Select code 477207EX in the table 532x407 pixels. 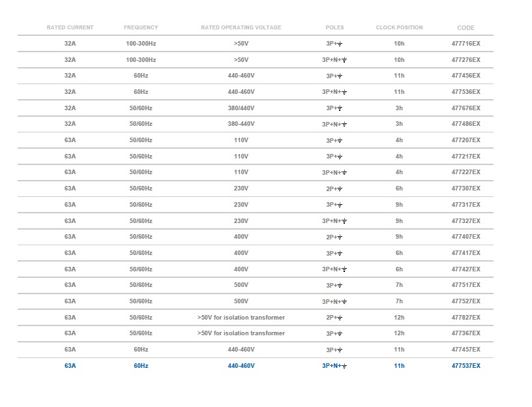point(465,140)
